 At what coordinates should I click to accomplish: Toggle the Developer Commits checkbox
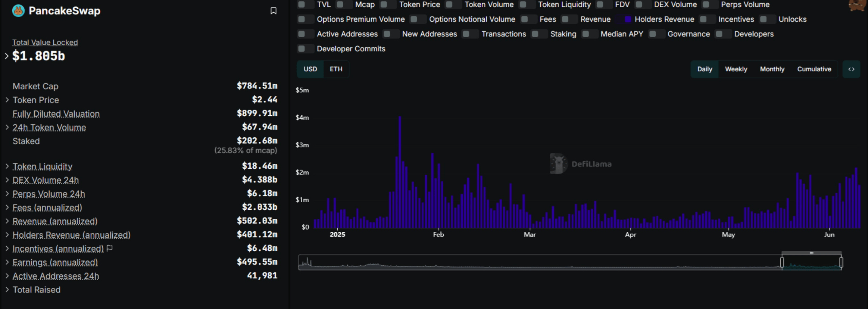(302, 49)
